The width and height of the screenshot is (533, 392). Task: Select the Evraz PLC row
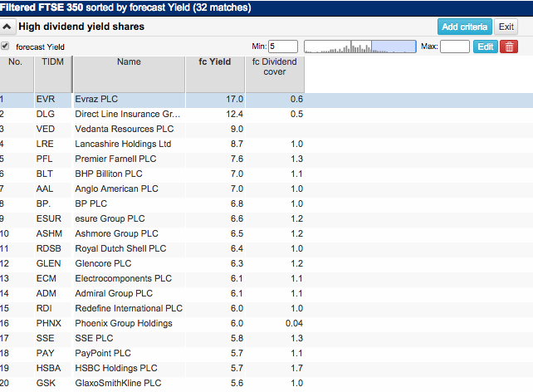266,100
